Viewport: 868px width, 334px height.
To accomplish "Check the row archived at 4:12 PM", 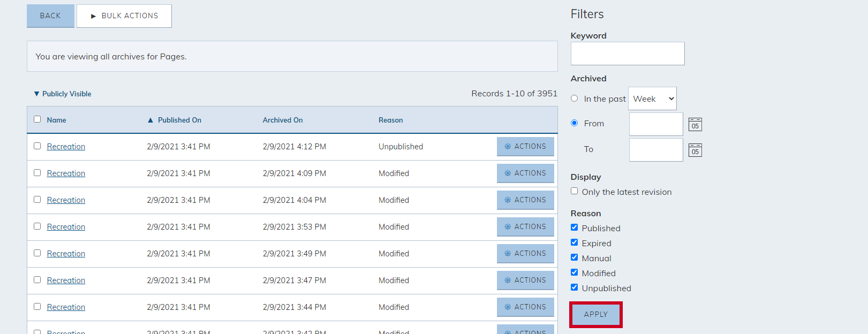I will tap(37, 146).
